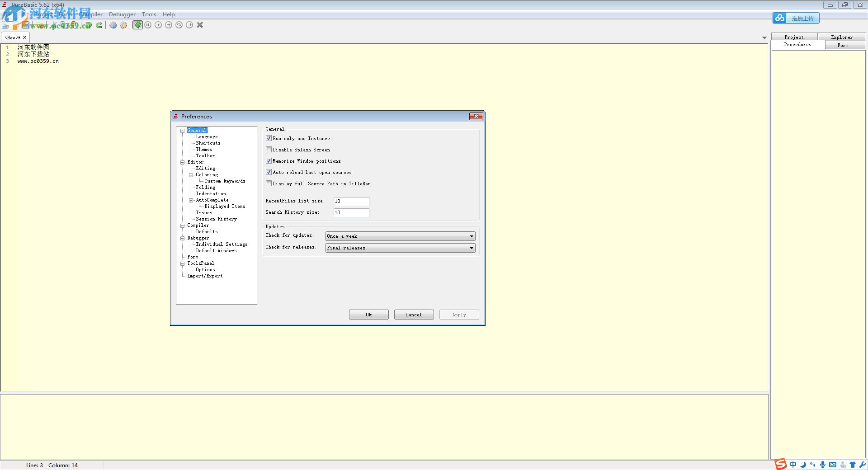The width and height of the screenshot is (868, 470).
Task: Click the Search History size field
Action: click(x=352, y=213)
